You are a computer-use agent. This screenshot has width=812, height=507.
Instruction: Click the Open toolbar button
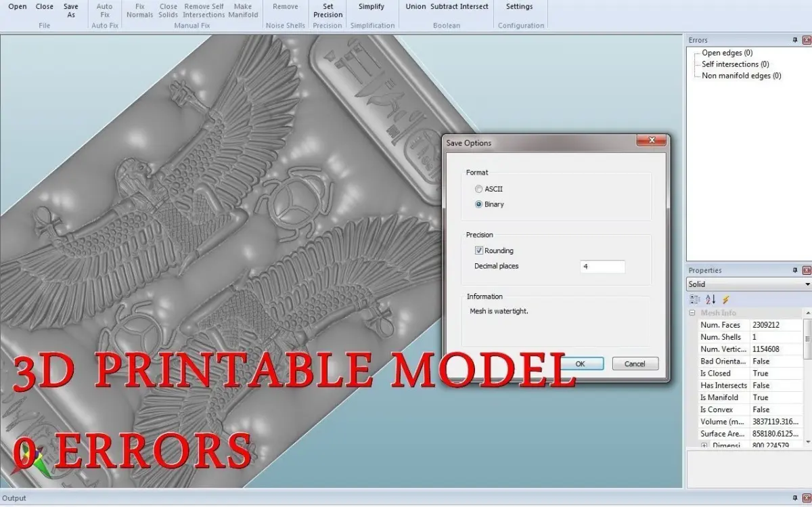pyautogui.click(x=18, y=7)
